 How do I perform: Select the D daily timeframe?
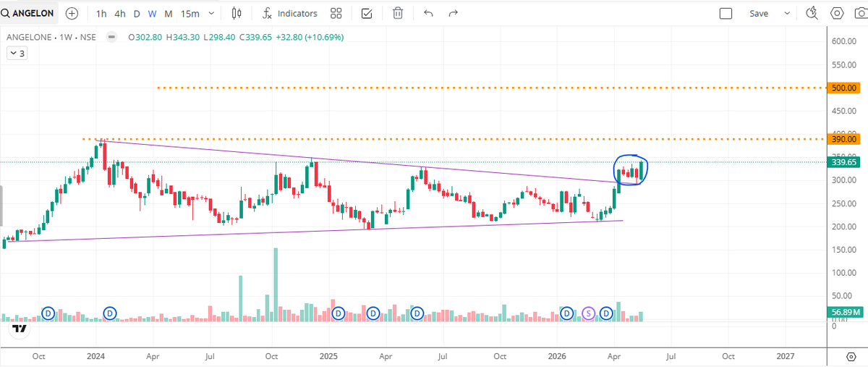(x=137, y=13)
